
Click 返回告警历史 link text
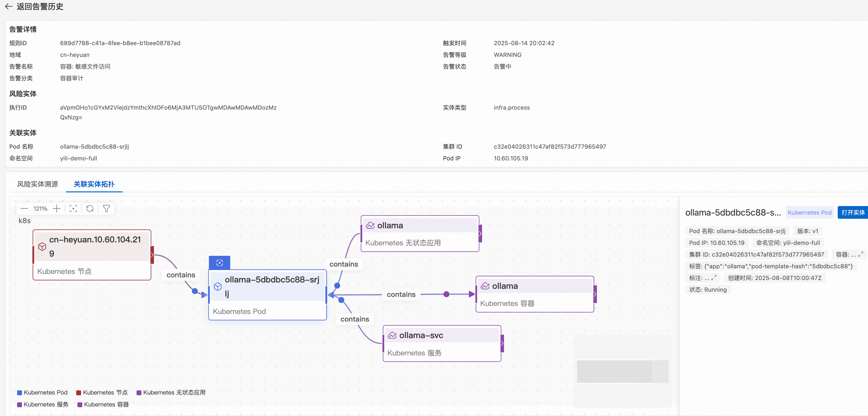(x=40, y=7)
